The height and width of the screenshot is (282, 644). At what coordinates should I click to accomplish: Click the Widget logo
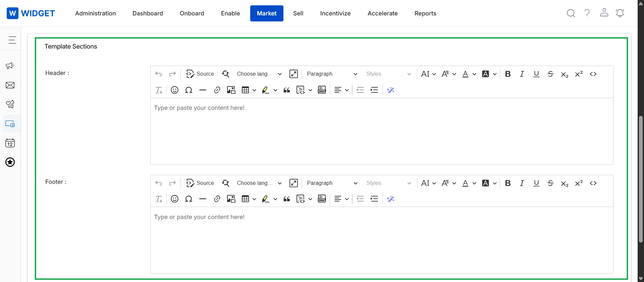click(x=31, y=13)
